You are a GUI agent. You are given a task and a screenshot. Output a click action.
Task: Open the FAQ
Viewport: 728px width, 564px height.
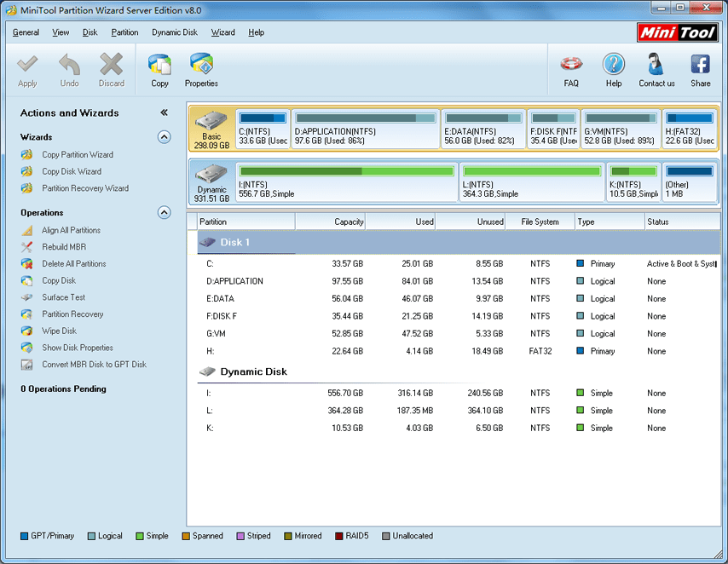coord(570,70)
